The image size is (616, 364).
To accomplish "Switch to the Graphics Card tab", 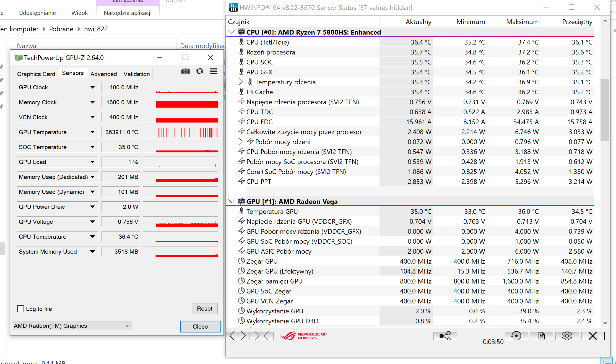I will coord(36,74).
